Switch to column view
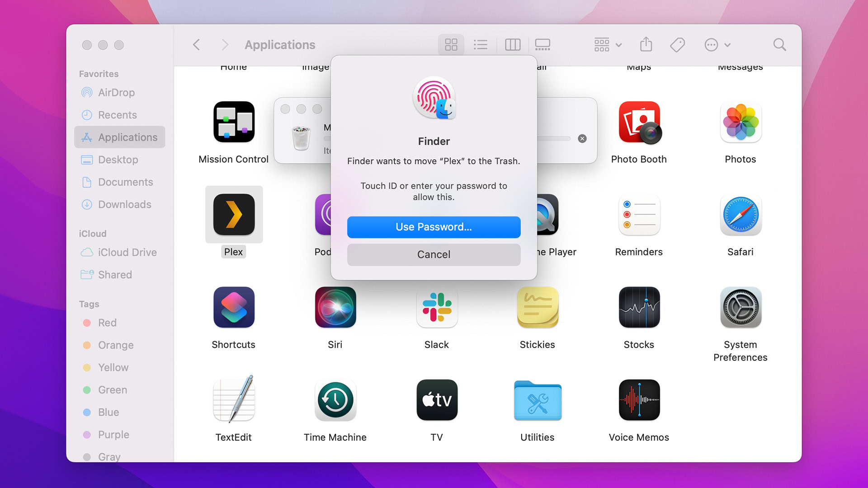Viewport: 868px width, 488px height. 512,45
